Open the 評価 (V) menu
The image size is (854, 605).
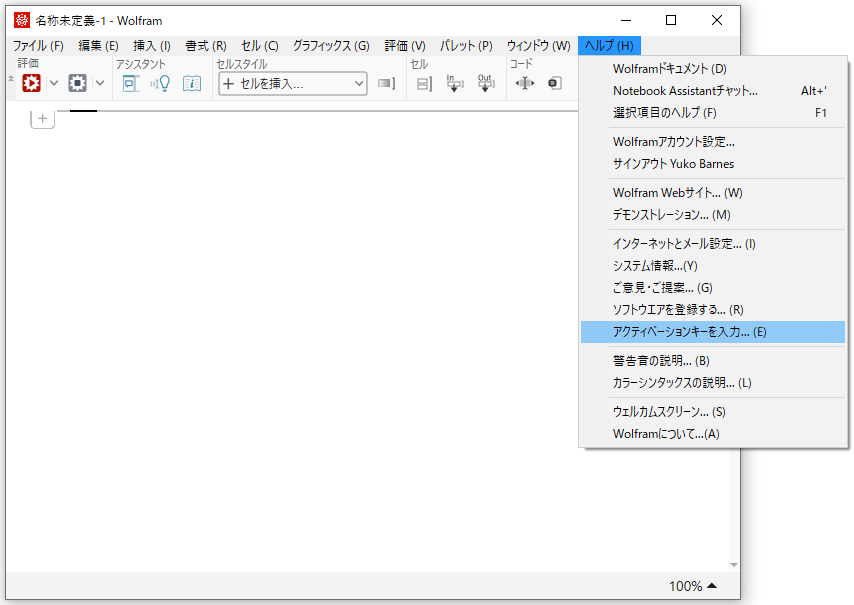pyautogui.click(x=405, y=46)
